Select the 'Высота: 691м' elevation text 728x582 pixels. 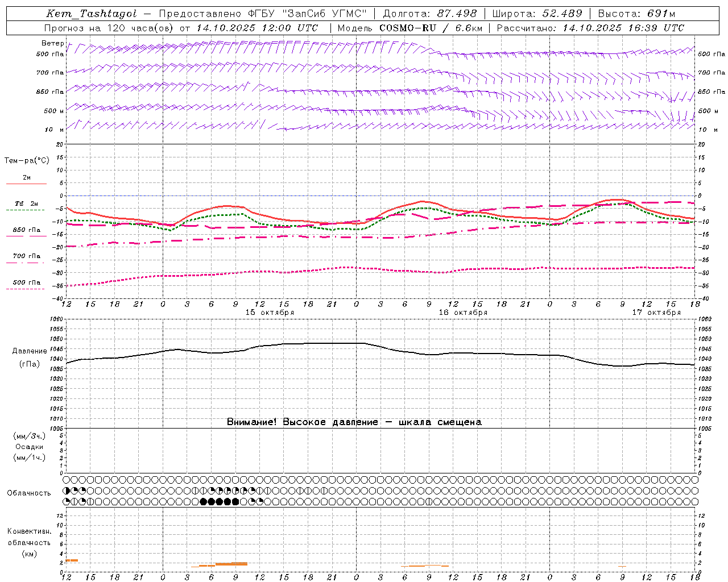point(636,14)
